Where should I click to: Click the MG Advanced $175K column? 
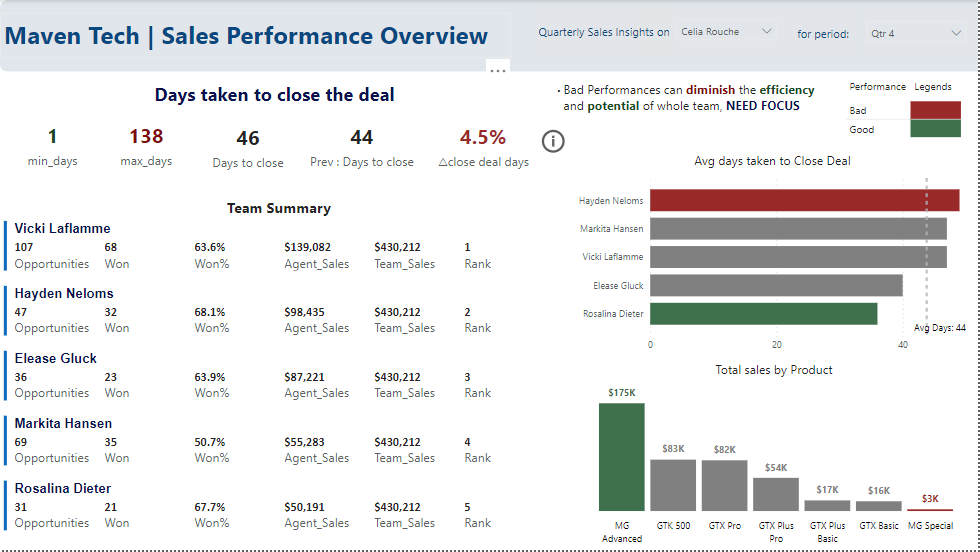coord(621,457)
